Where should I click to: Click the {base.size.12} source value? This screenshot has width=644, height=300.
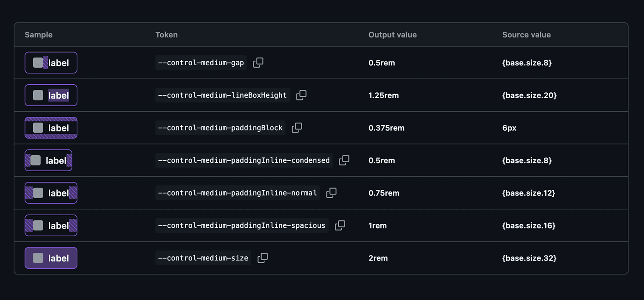tap(529, 193)
